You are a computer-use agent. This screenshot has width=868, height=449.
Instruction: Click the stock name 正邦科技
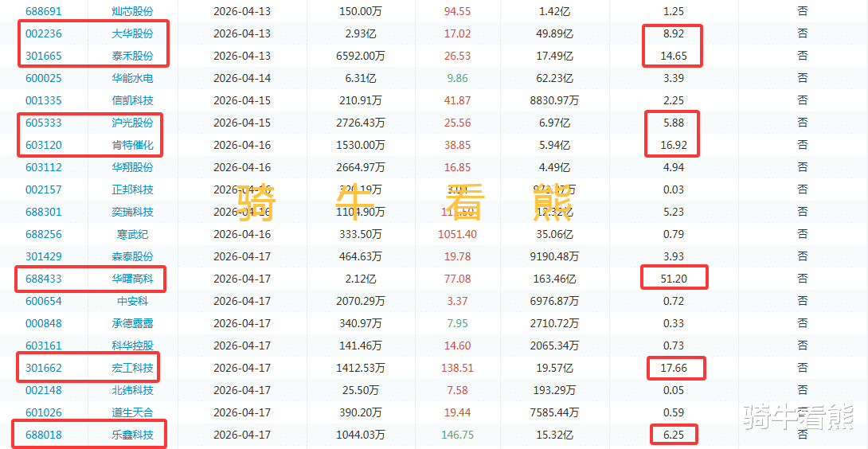(132, 189)
